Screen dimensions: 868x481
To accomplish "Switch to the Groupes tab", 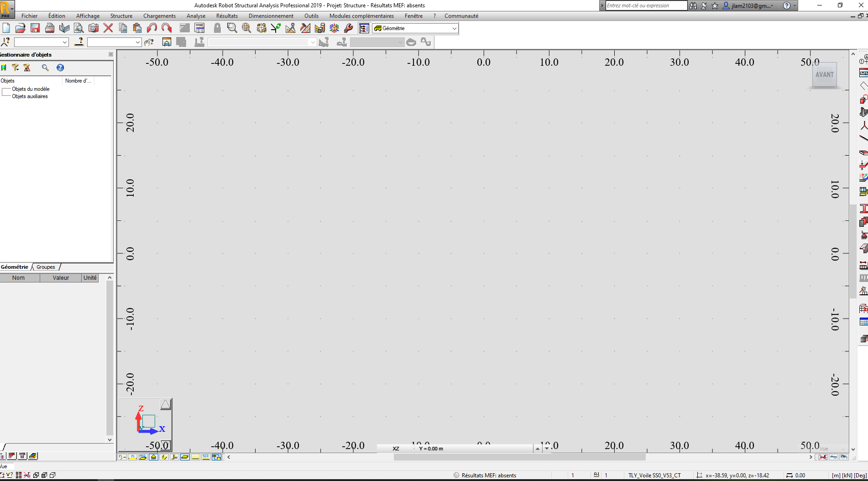I will tap(46, 267).
